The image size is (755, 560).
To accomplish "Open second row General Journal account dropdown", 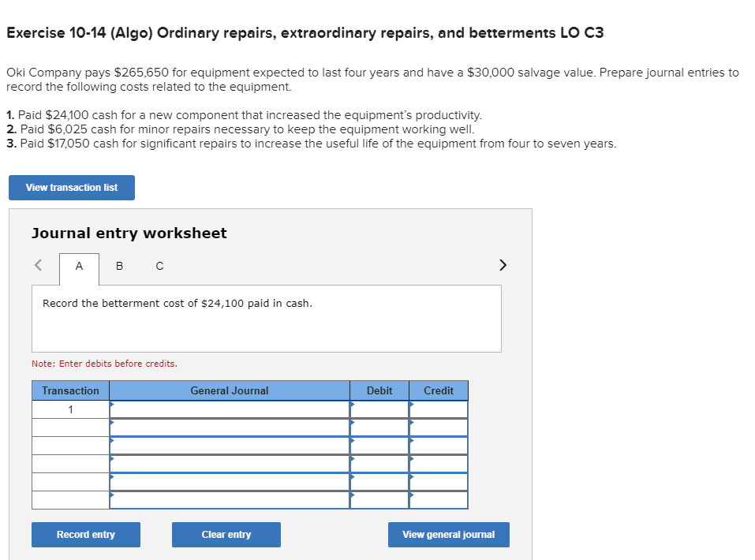I will pyautogui.click(x=229, y=427).
